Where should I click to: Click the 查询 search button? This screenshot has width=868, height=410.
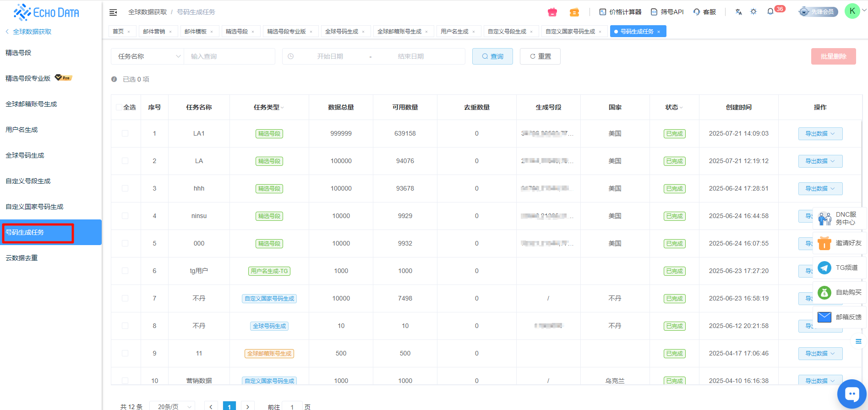click(x=492, y=56)
